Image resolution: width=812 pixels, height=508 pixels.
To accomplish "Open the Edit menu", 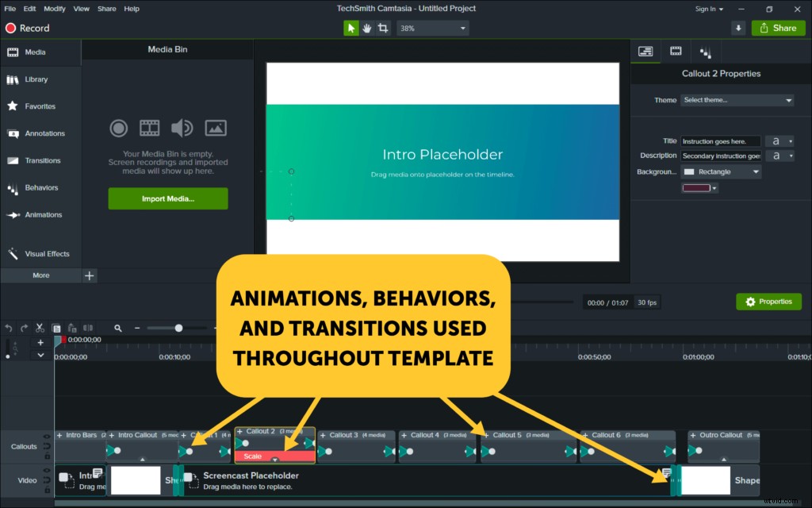I will [x=29, y=9].
